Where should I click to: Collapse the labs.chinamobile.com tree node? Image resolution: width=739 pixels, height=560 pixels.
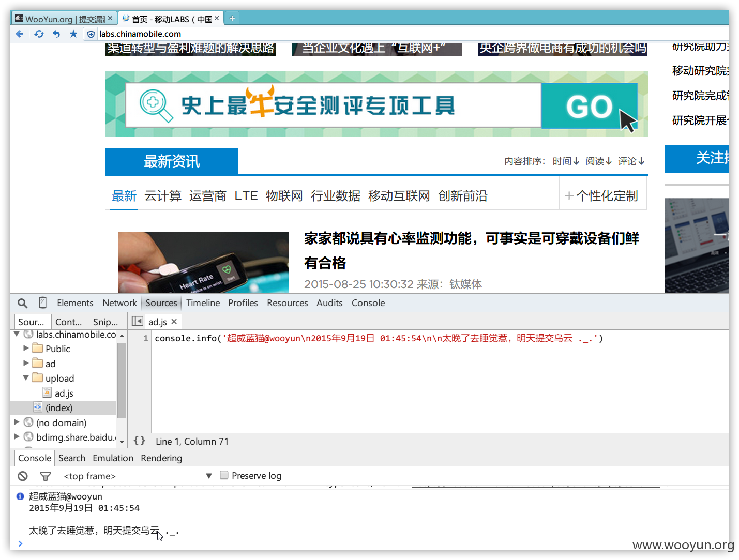[17, 334]
